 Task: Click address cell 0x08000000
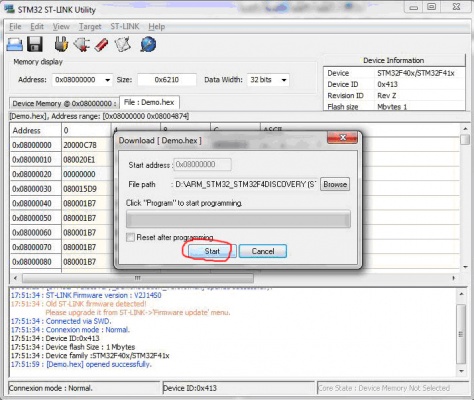pyautogui.click(x=36, y=145)
